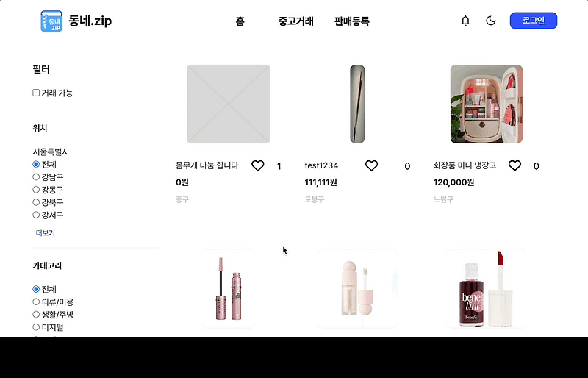This screenshot has width=588, height=378.
Task: Go to the 홈 menu item
Action: click(240, 21)
